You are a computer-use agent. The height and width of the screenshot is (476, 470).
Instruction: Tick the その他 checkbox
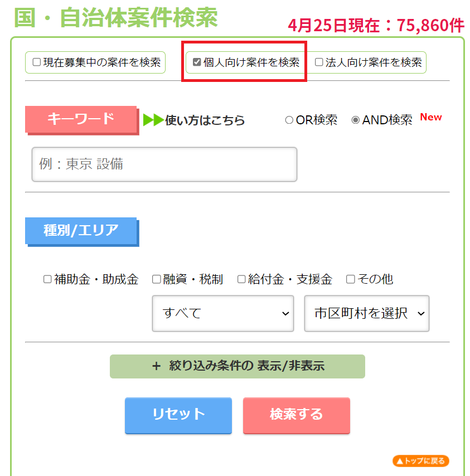350,279
